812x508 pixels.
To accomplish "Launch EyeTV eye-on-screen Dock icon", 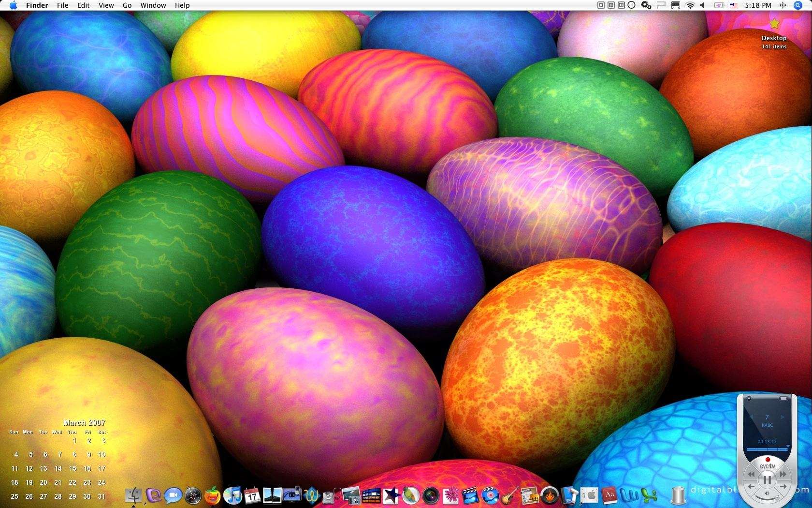I will [292, 495].
